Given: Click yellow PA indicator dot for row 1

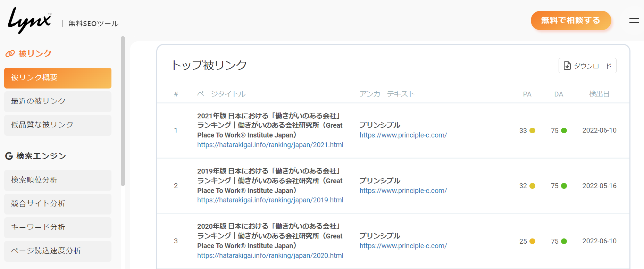Looking at the screenshot, I should coord(532,131).
